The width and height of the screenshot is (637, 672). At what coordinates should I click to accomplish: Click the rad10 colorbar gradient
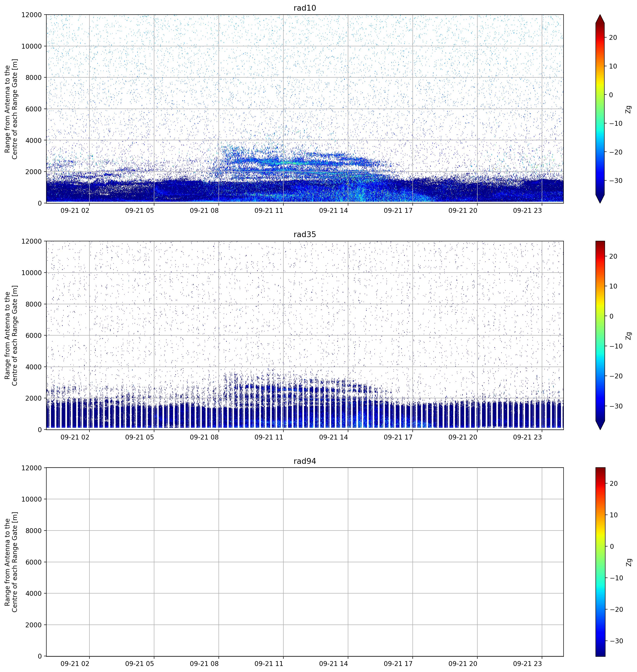(600, 109)
